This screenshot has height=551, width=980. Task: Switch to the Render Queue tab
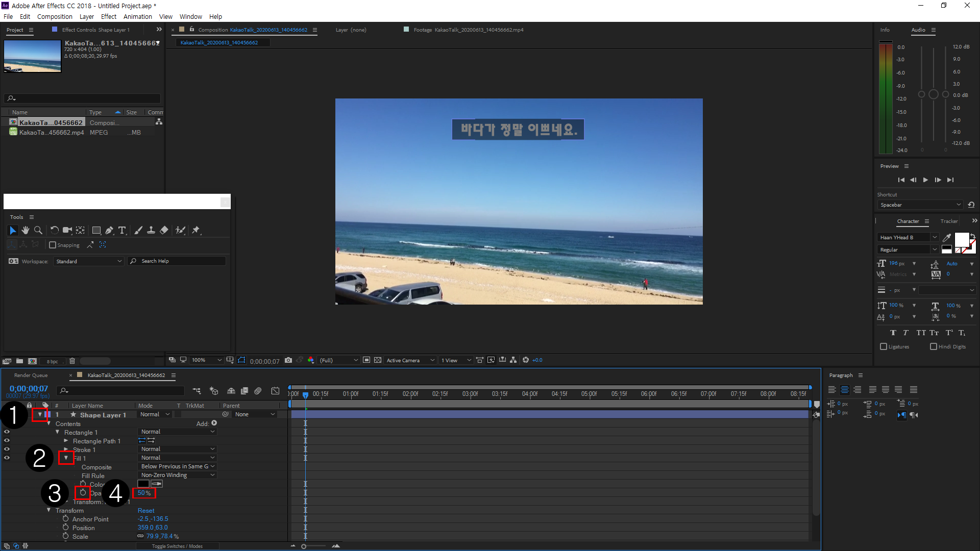pyautogui.click(x=31, y=375)
